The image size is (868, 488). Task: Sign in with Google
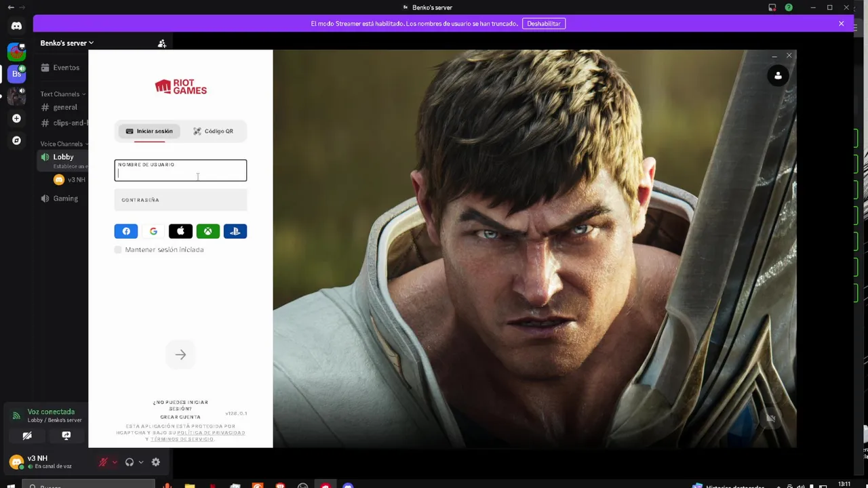point(153,231)
